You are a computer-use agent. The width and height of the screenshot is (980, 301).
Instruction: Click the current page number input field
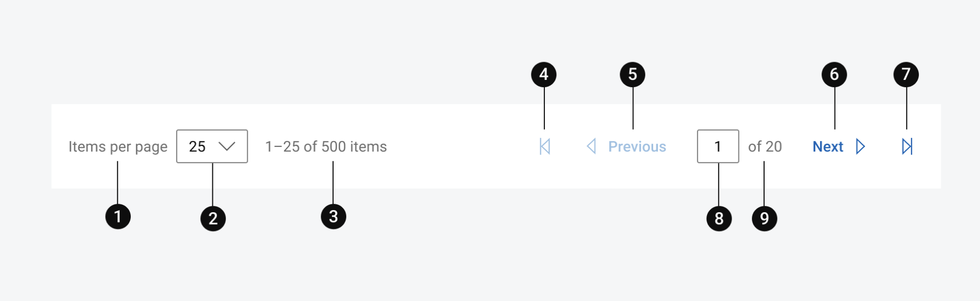pos(717,146)
